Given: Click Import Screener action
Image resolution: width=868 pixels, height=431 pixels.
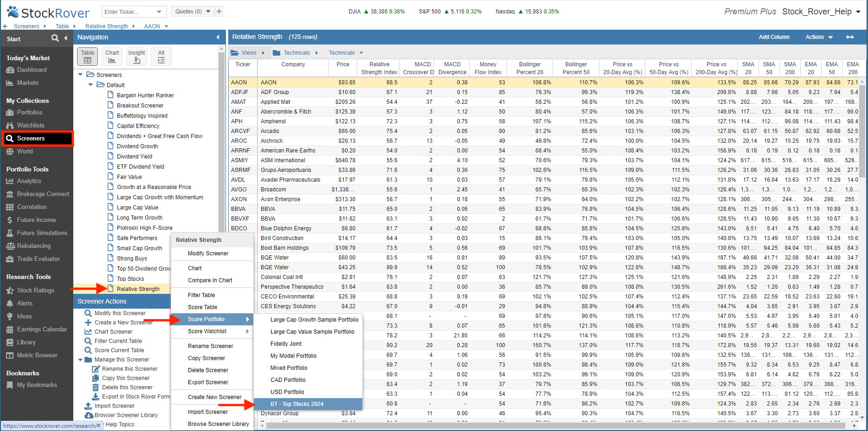Looking at the screenshot, I should click(x=114, y=406).
